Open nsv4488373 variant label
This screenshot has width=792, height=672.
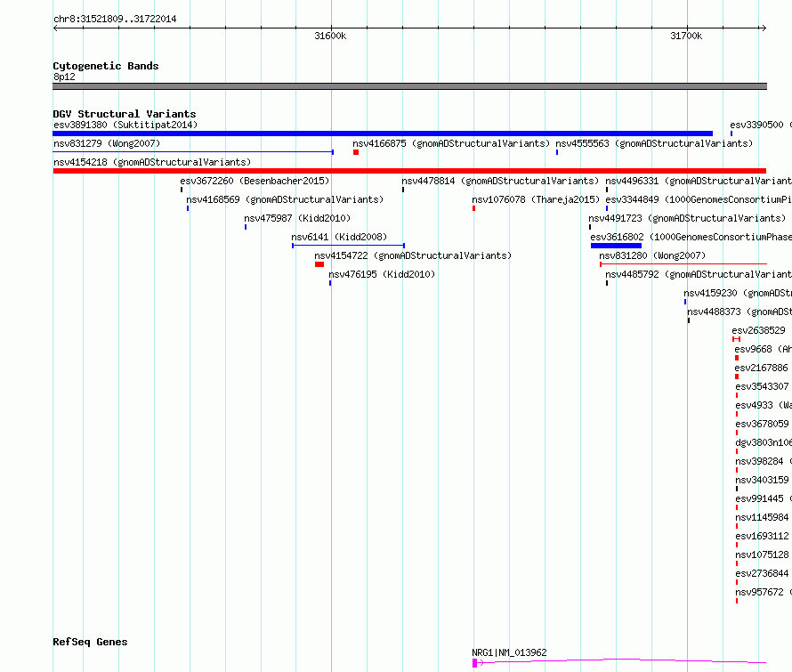pyautogui.click(x=739, y=312)
